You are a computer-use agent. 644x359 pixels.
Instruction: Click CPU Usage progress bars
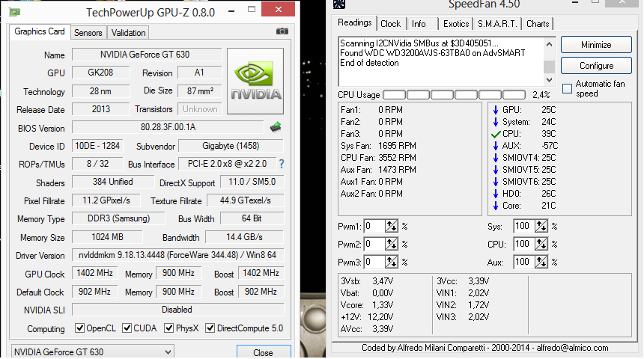pyautogui.click(x=454, y=95)
